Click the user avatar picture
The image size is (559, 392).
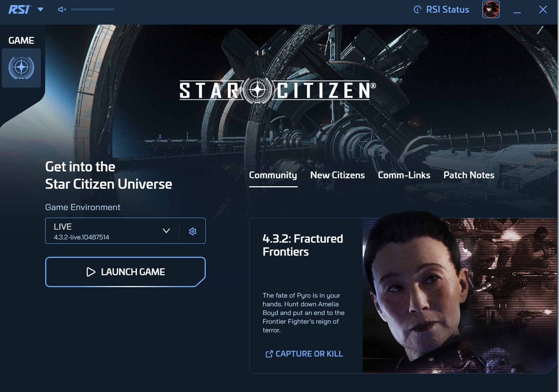point(491,9)
